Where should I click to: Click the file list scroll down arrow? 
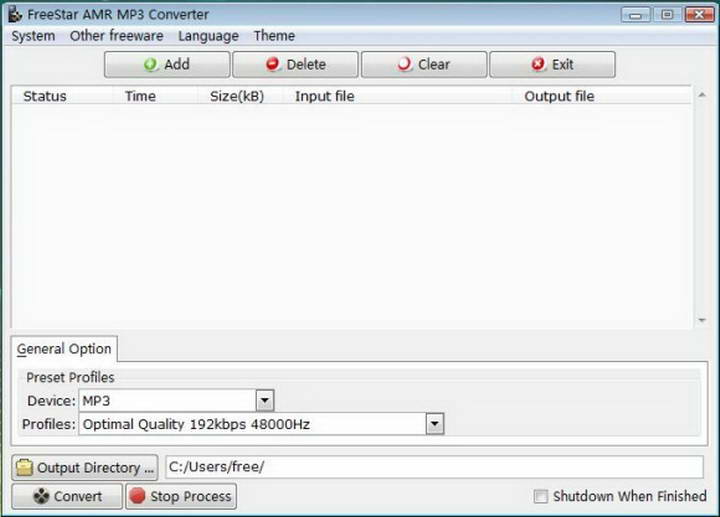(x=702, y=320)
